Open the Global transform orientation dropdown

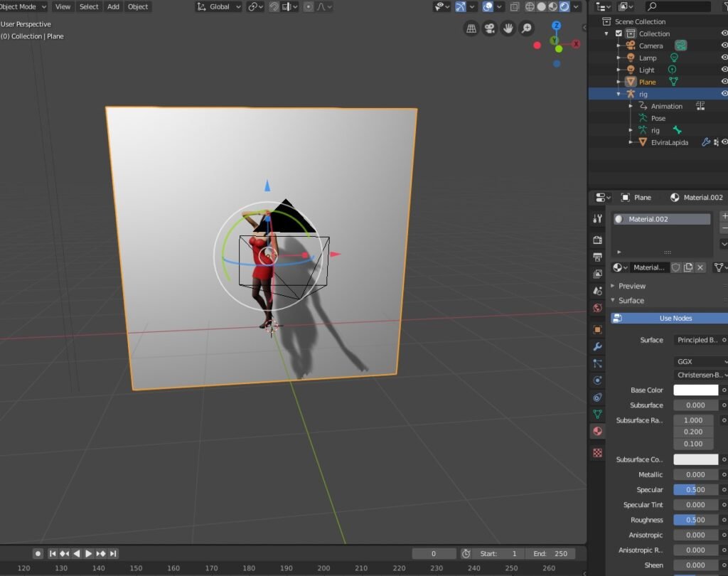218,6
